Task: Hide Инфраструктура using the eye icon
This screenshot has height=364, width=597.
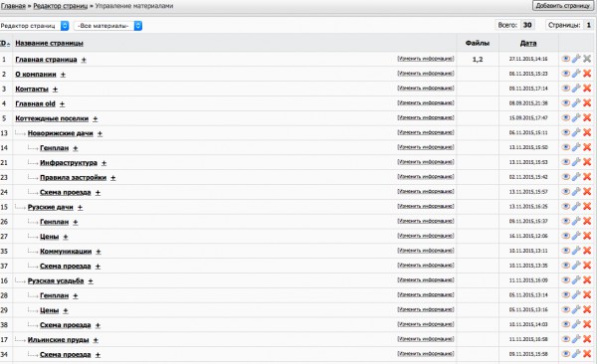Action: (x=566, y=162)
